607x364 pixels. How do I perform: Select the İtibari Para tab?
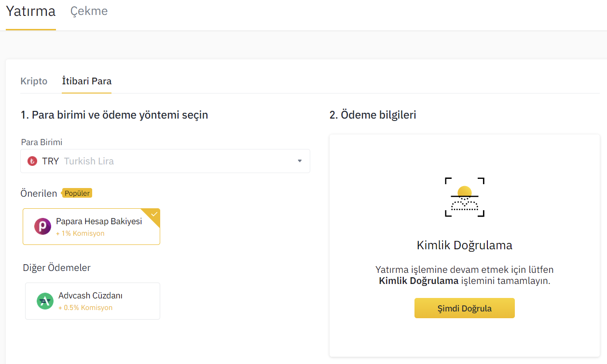[87, 81]
